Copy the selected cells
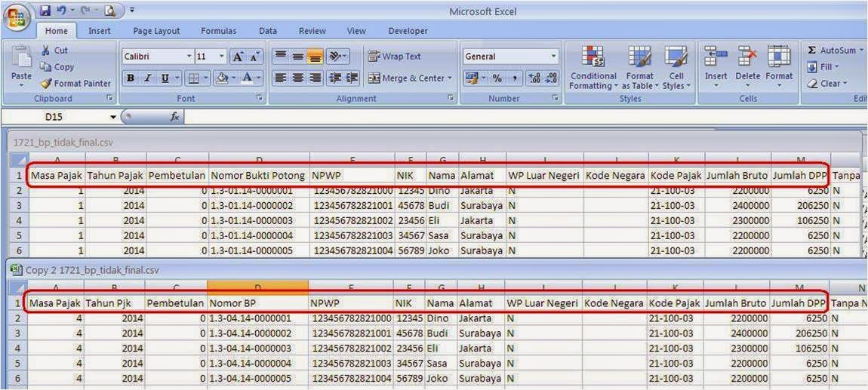 [57, 67]
